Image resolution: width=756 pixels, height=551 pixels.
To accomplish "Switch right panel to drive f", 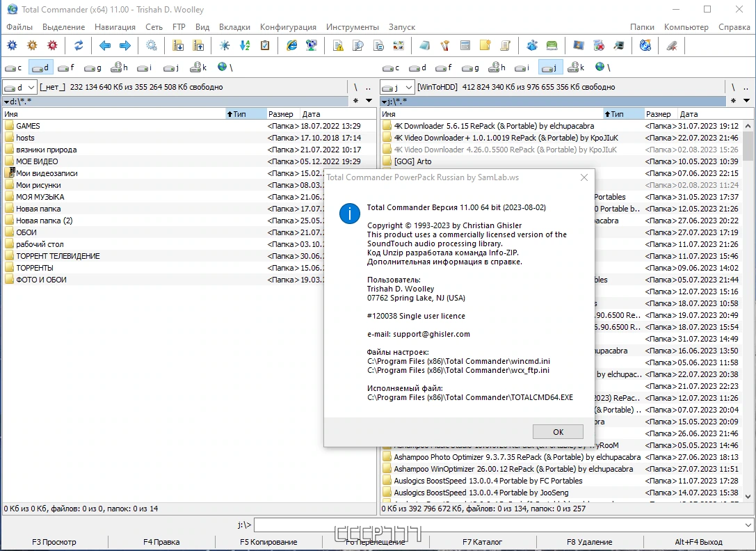I will 444,67.
